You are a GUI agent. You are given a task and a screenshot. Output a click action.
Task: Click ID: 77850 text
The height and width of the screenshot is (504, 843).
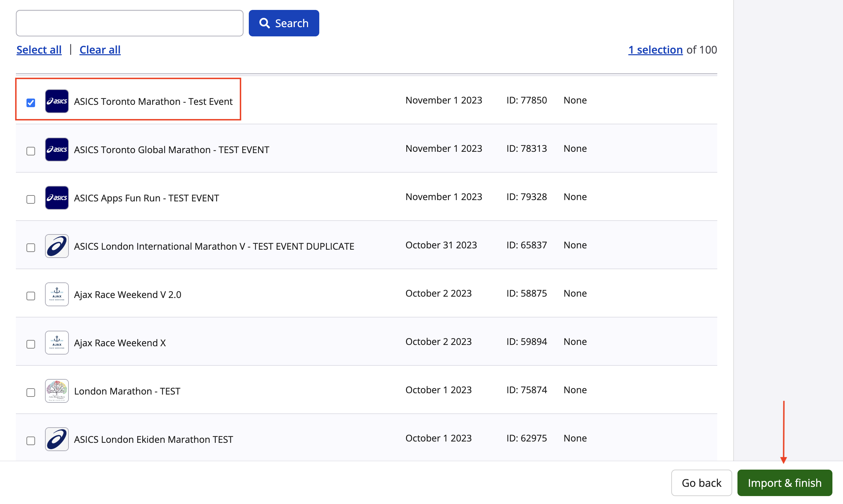point(526,100)
